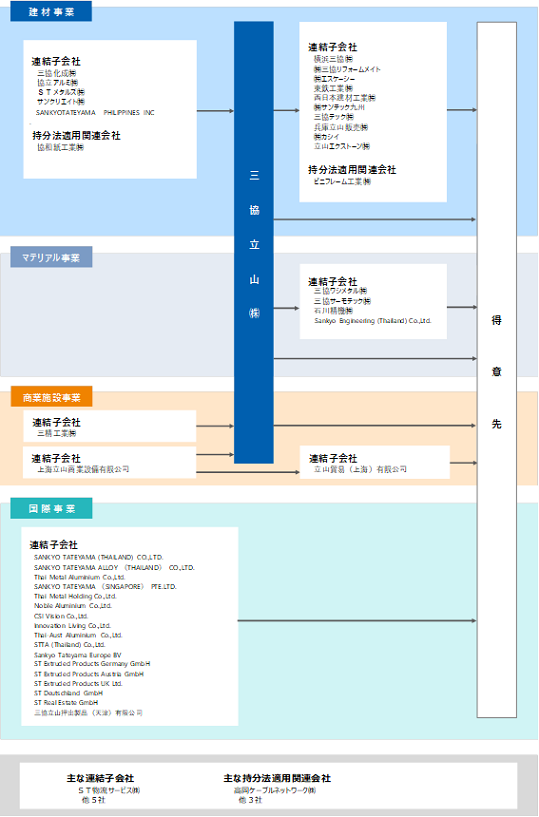Click 協和紙工業㈱ under 持分法適用関連会社

(60, 147)
